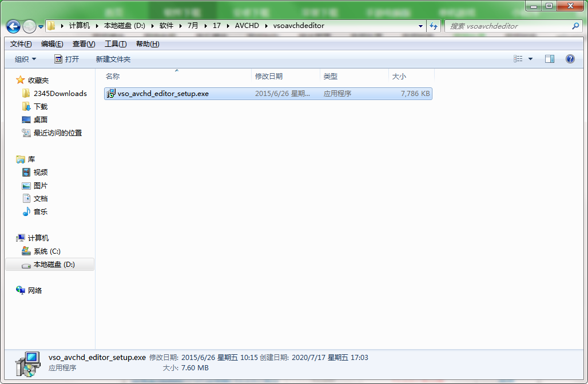
Task: Expand the arrow after 计算机 in breadcrumb
Action: point(97,26)
